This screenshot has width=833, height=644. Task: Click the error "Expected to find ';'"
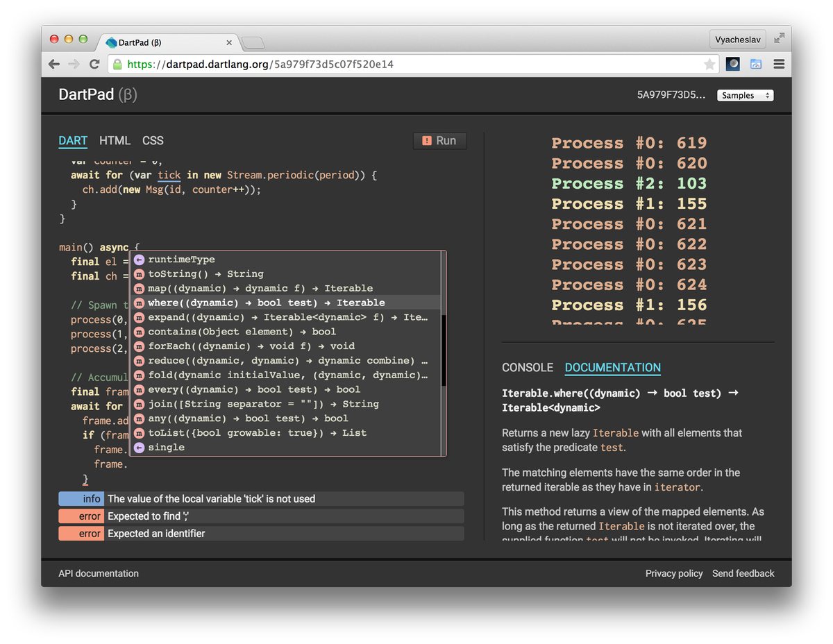pyautogui.click(x=261, y=516)
